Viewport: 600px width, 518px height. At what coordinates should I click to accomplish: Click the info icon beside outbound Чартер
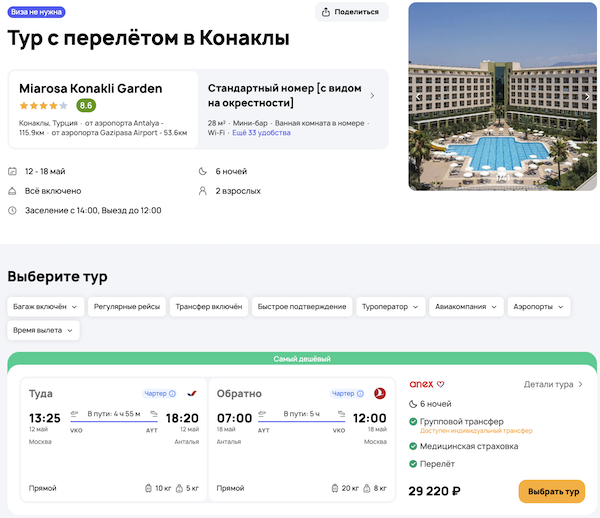173,393
